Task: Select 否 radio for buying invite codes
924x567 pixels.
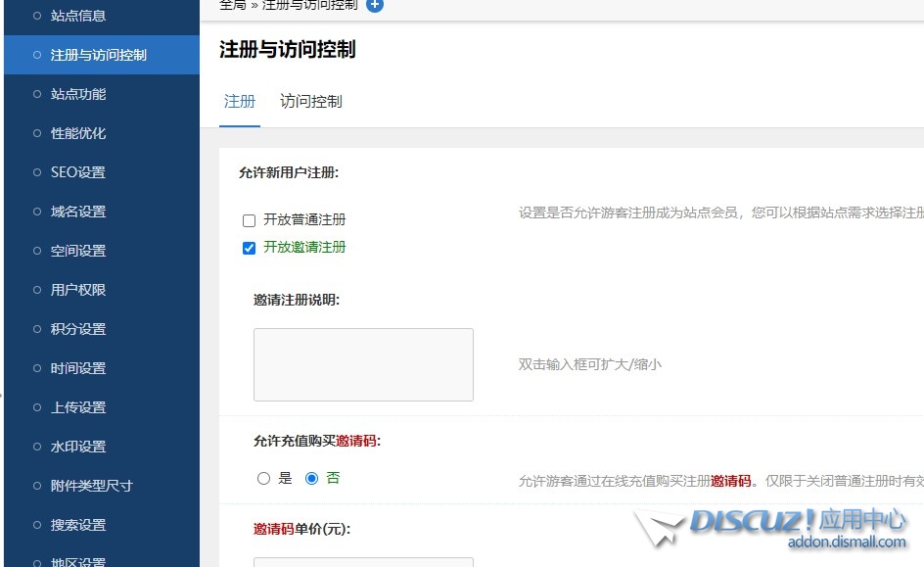Action: [x=312, y=479]
